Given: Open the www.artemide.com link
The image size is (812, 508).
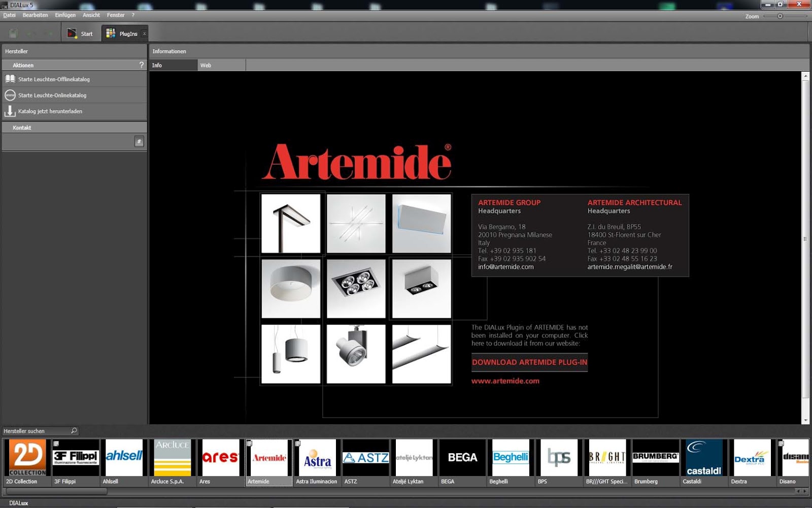Looking at the screenshot, I should (x=505, y=381).
